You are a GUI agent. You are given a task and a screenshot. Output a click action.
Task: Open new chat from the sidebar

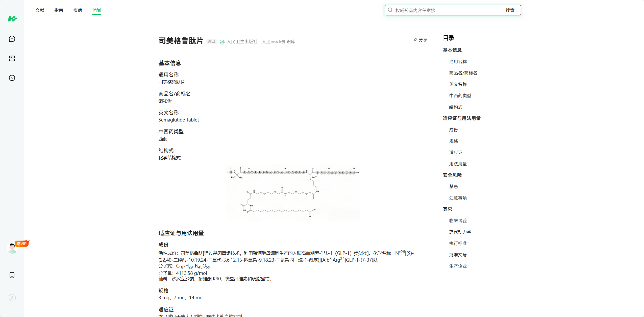tap(12, 39)
